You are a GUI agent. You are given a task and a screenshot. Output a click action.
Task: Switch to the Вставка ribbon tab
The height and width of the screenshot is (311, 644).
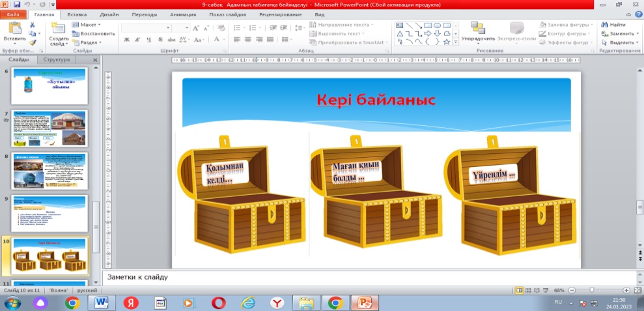pyautogui.click(x=77, y=14)
